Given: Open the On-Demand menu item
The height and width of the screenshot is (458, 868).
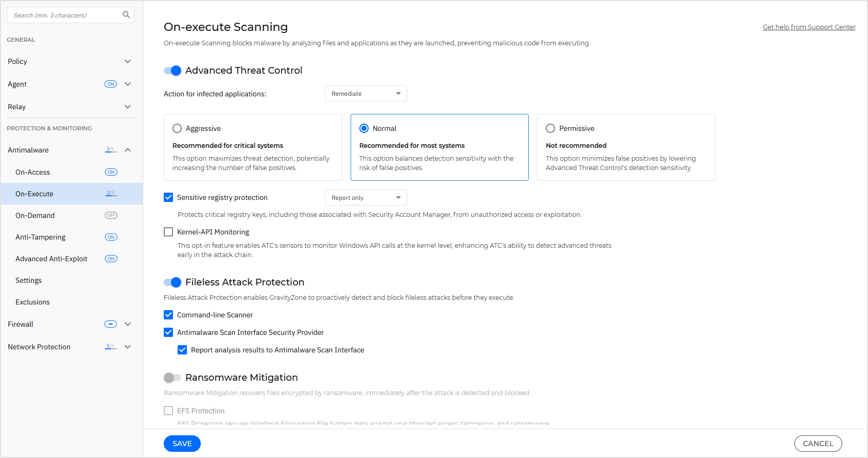Looking at the screenshot, I should coord(35,215).
